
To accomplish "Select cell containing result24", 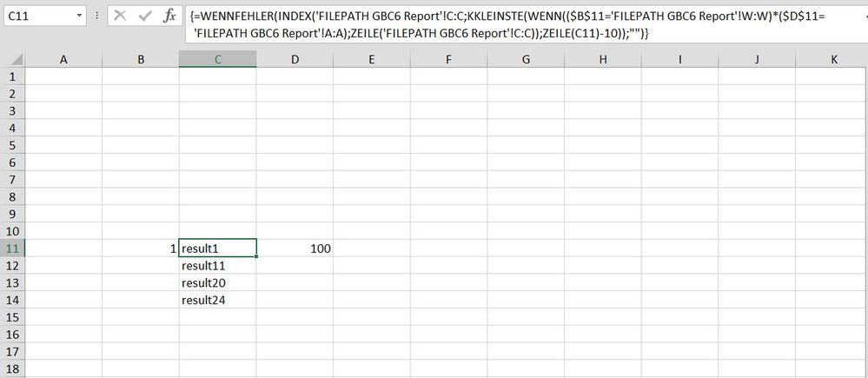I will point(217,300).
